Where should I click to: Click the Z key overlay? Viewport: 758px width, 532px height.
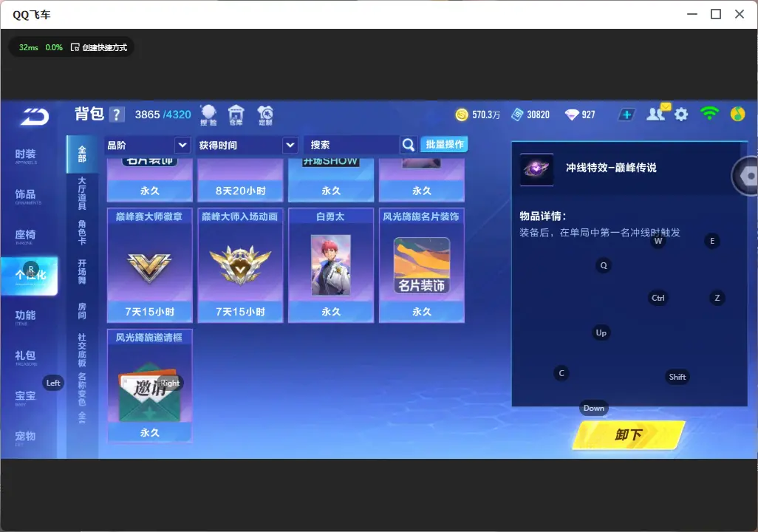click(x=717, y=298)
